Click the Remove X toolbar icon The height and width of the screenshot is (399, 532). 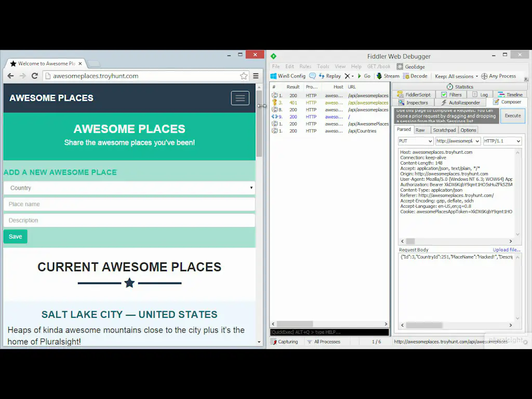pos(348,76)
